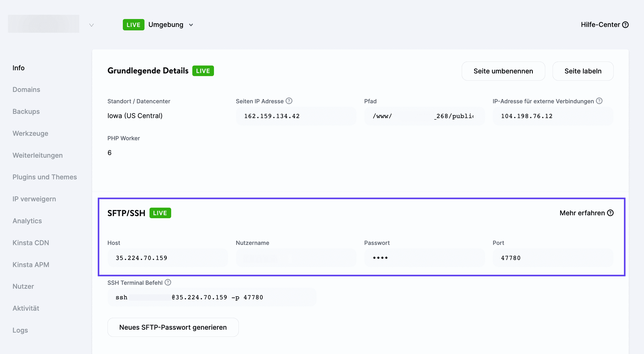Open Backups in the sidebar
644x354 pixels.
26,111
